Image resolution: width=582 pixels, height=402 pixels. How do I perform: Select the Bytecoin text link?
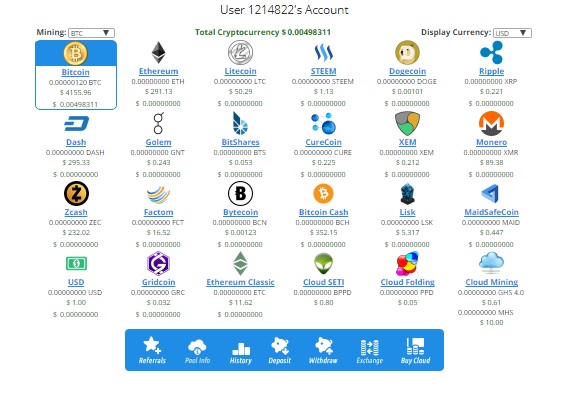[241, 212]
